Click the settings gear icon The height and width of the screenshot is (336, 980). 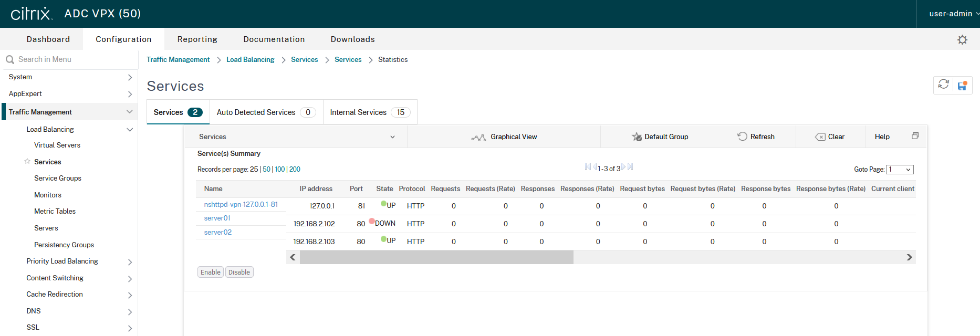pyautogui.click(x=962, y=40)
